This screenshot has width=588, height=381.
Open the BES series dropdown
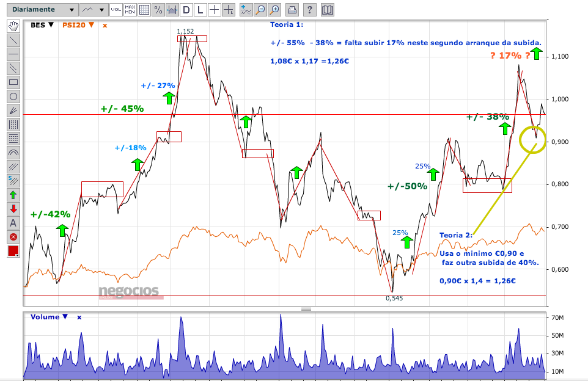coord(42,25)
